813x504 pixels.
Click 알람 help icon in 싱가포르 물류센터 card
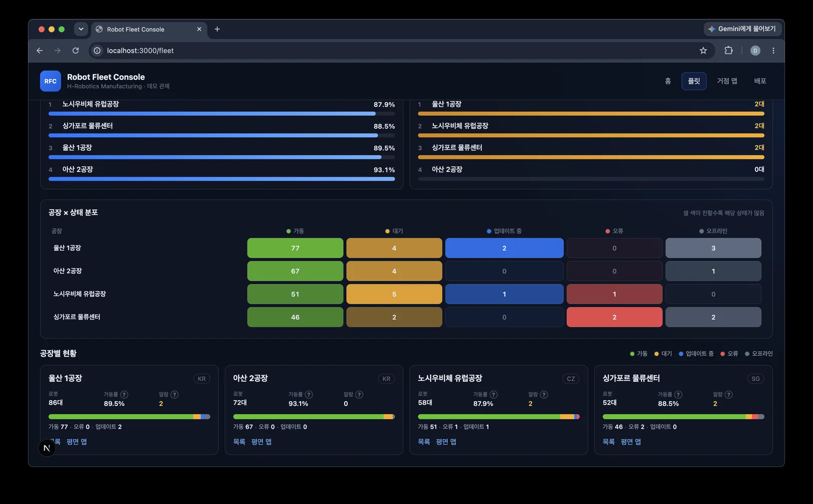coord(728,395)
